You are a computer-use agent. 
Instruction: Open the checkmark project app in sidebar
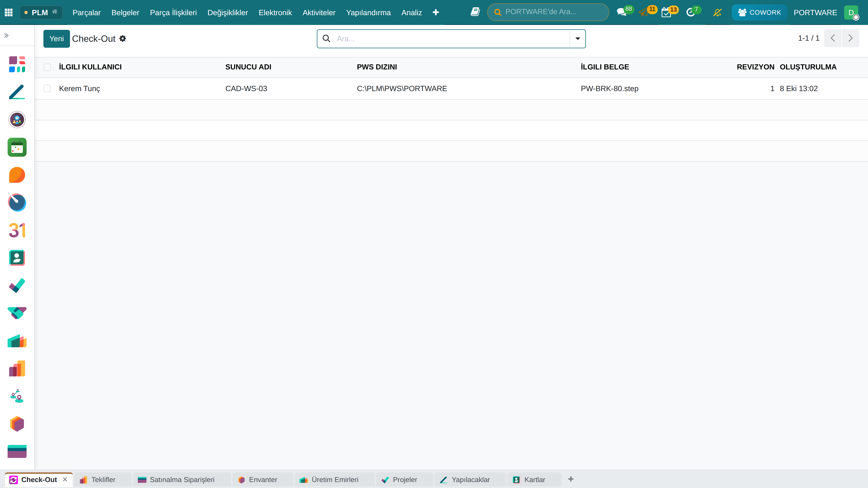(x=17, y=285)
